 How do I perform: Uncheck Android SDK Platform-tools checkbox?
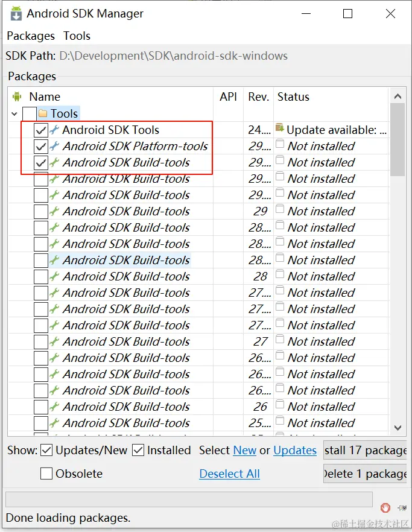tap(41, 146)
